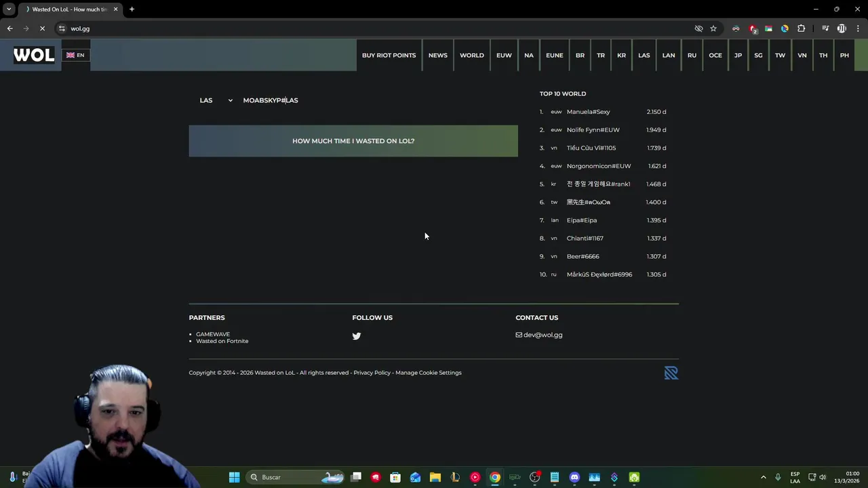Click How Much Time I Wasted On LoL button

pyautogui.click(x=353, y=141)
